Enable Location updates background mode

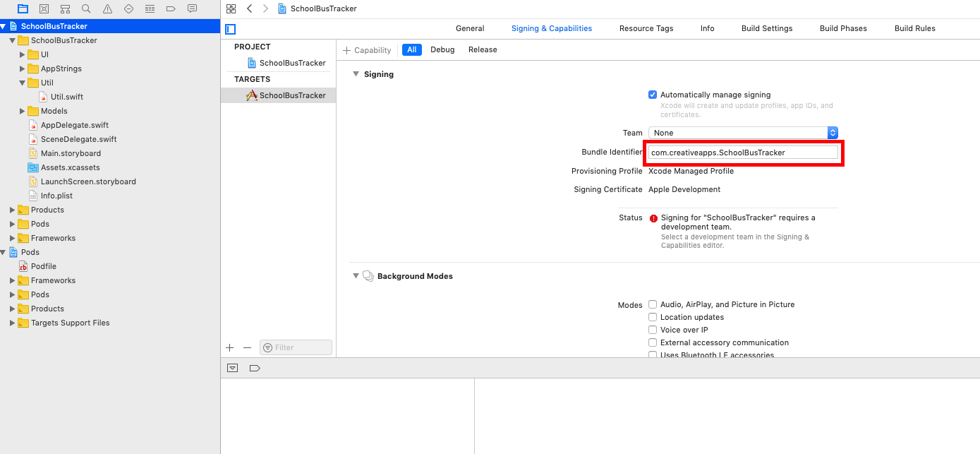(x=653, y=317)
